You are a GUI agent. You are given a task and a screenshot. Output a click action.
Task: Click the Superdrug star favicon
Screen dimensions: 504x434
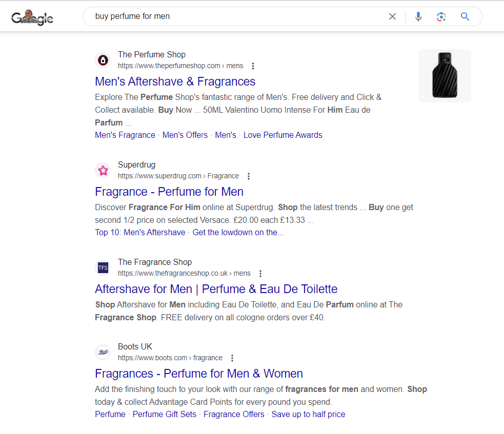coord(103,170)
